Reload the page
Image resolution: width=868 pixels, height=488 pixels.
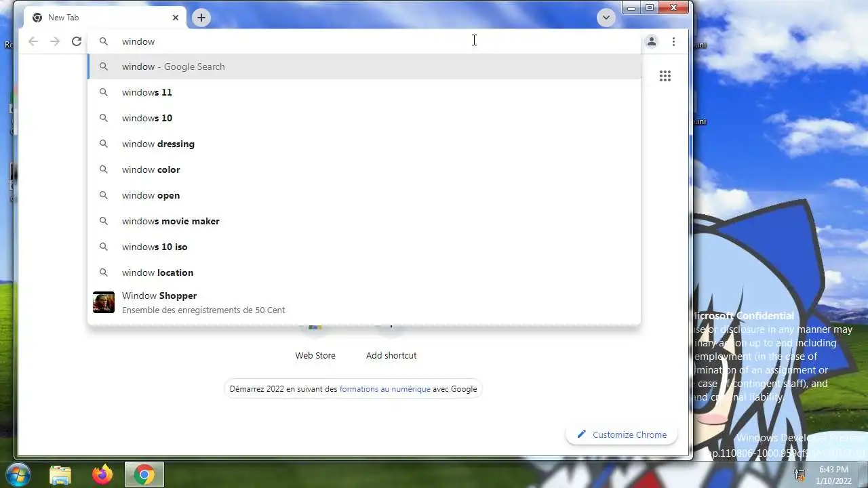(77, 41)
